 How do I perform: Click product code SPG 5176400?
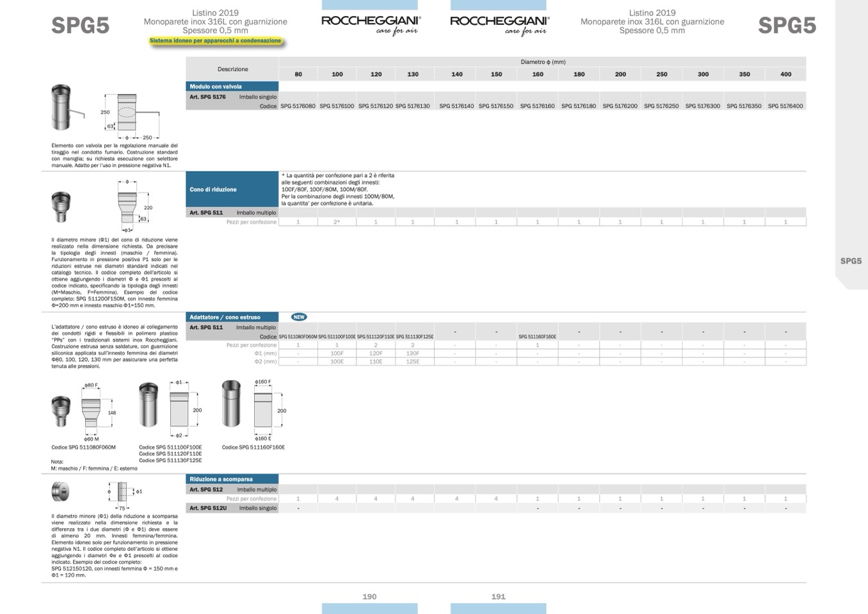(x=785, y=106)
